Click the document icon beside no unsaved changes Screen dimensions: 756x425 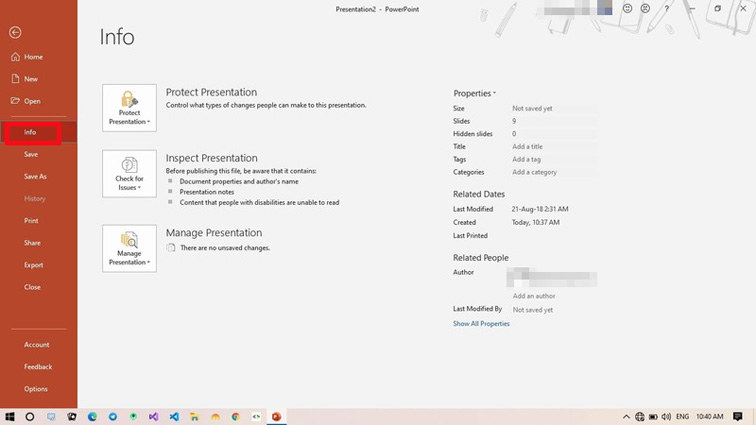tap(171, 247)
